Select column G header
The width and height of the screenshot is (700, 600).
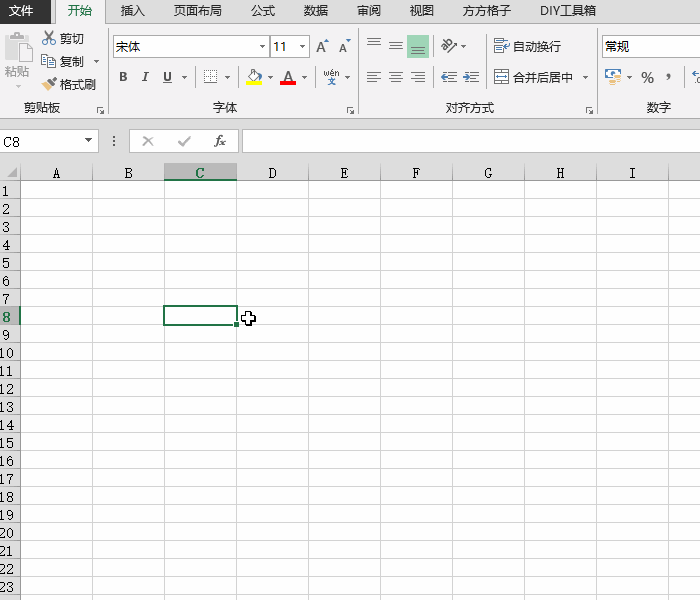(x=488, y=173)
